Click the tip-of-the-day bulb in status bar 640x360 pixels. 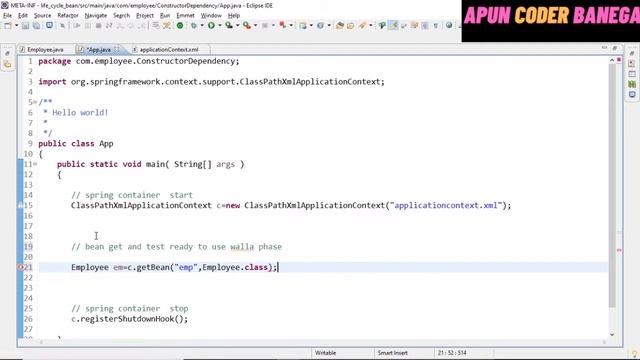634,354
